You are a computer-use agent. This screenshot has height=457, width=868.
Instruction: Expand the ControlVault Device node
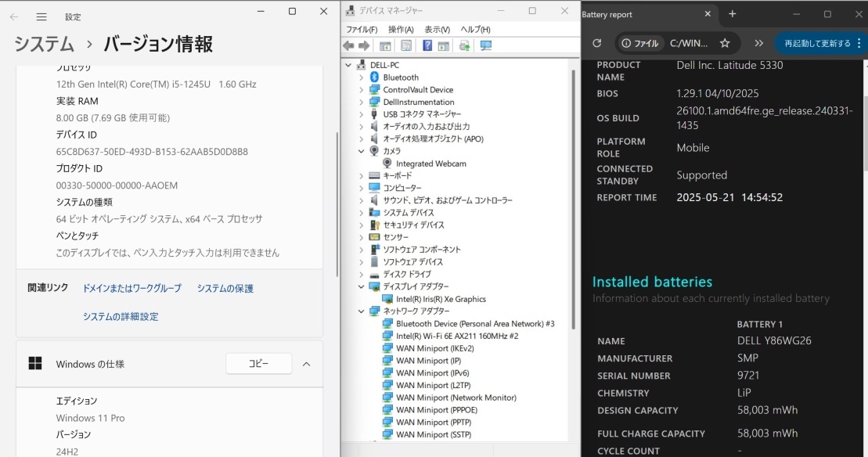click(362, 90)
